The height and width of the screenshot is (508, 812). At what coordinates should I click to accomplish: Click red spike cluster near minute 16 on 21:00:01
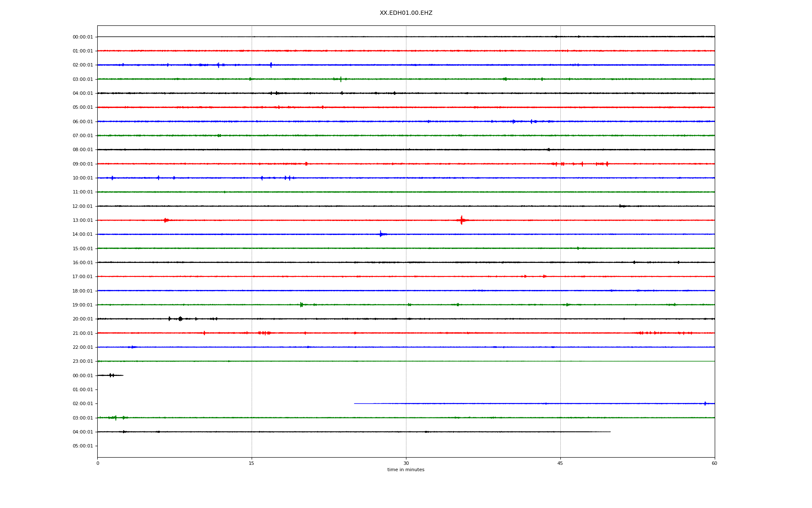pyautogui.click(x=264, y=333)
